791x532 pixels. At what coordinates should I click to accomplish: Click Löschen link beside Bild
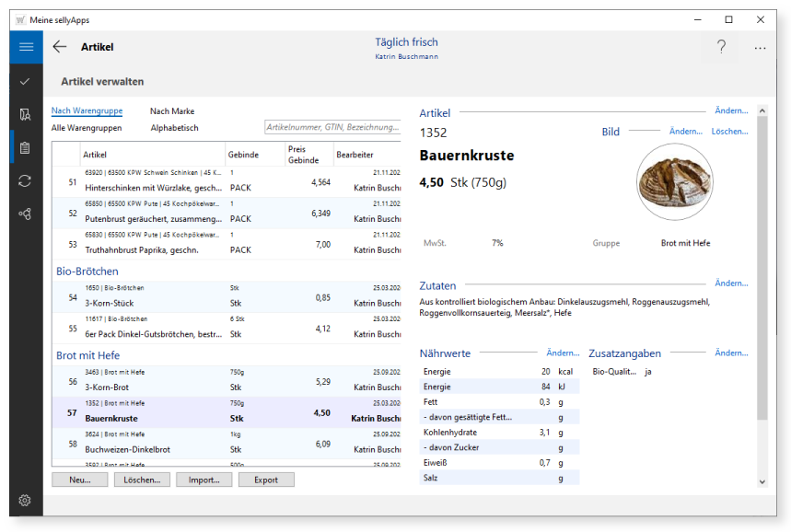click(729, 132)
